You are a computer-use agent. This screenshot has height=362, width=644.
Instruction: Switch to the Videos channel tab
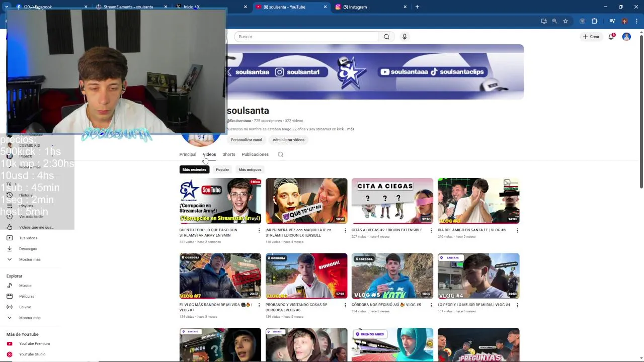pos(209,154)
